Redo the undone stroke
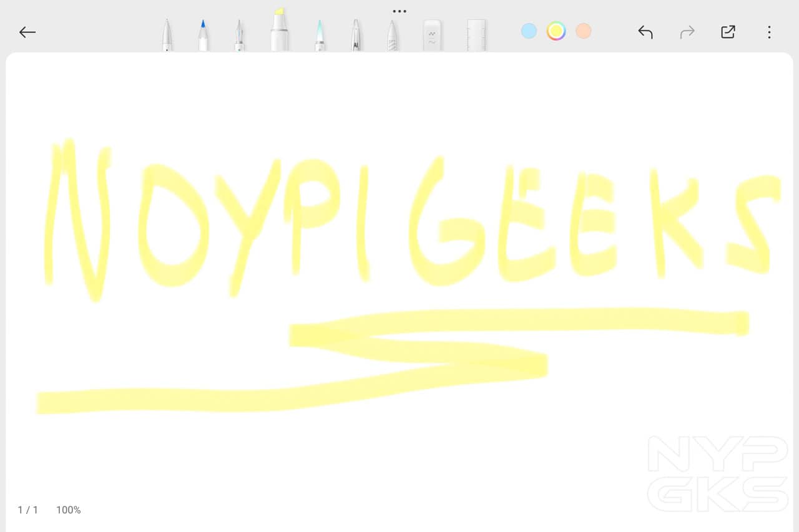 tap(687, 32)
